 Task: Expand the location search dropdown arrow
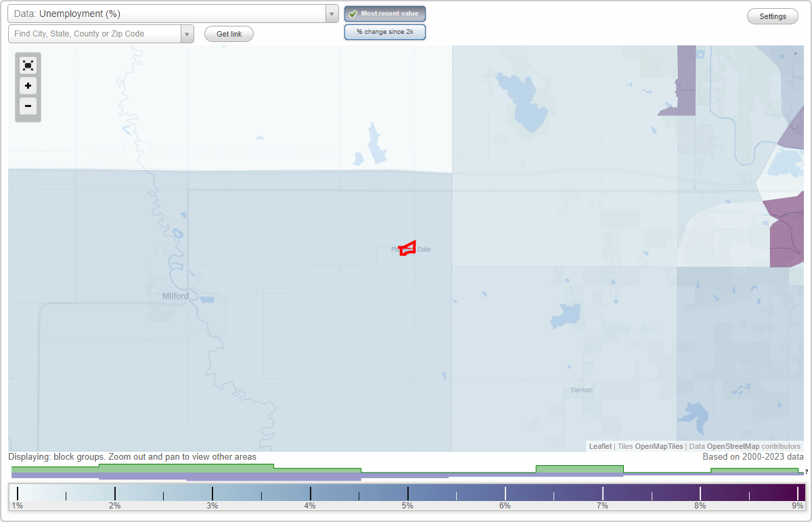click(x=187, y=33)
